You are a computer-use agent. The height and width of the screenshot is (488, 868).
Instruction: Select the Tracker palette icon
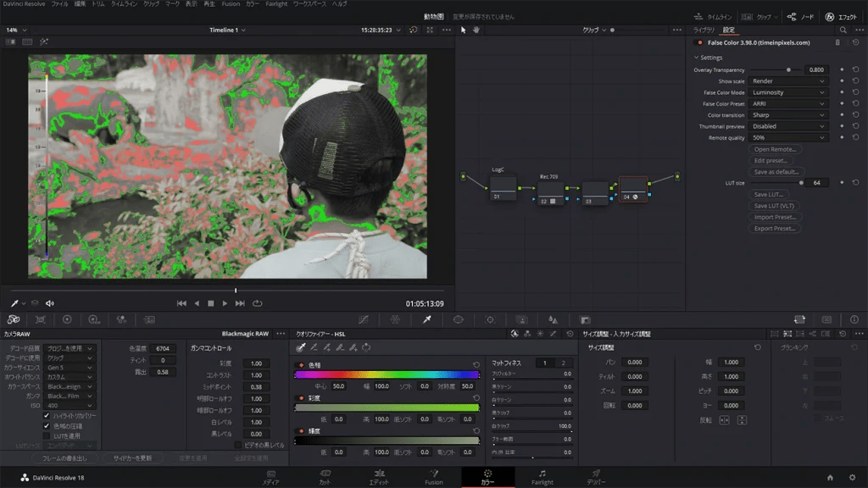coord(490,319)
